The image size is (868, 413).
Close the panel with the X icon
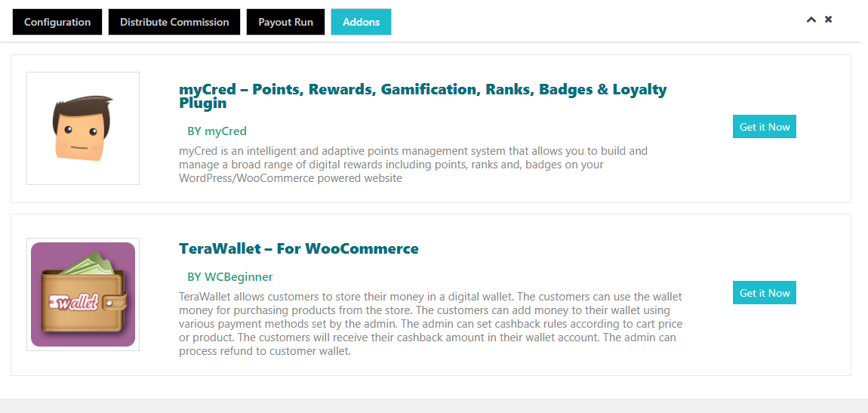(828, 20)
